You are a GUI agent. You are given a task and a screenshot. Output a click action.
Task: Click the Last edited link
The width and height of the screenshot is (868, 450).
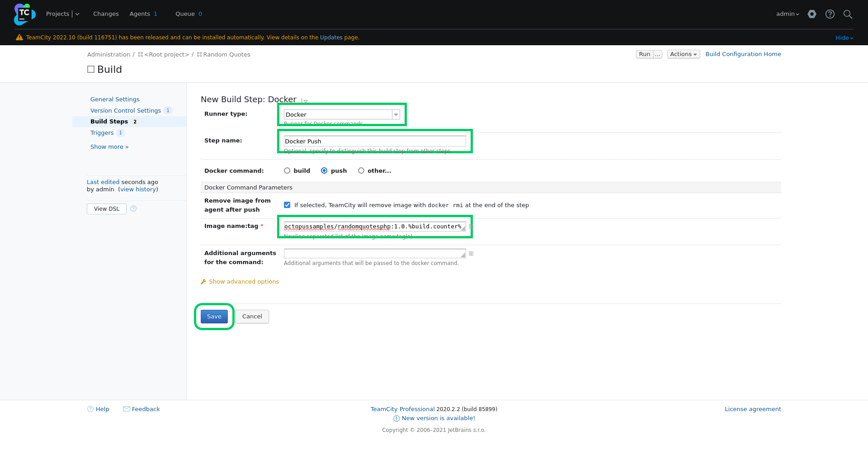click(103, 182)
